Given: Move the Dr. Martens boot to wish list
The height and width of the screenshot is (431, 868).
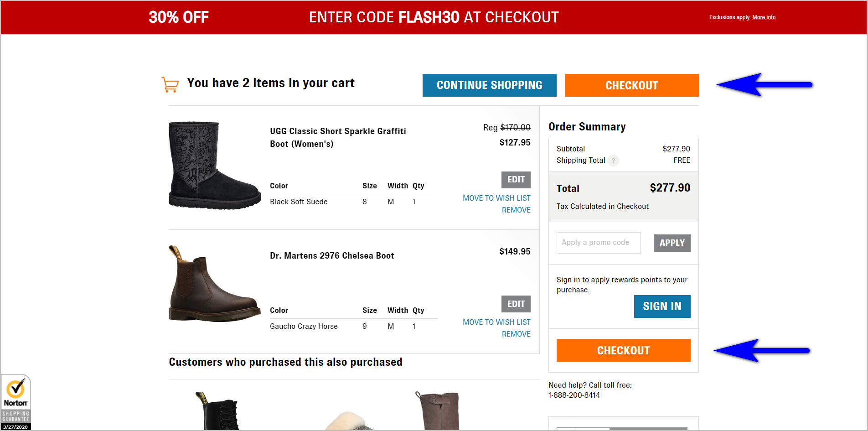Looking at the screenshot, I should click(x=496, y=322).
